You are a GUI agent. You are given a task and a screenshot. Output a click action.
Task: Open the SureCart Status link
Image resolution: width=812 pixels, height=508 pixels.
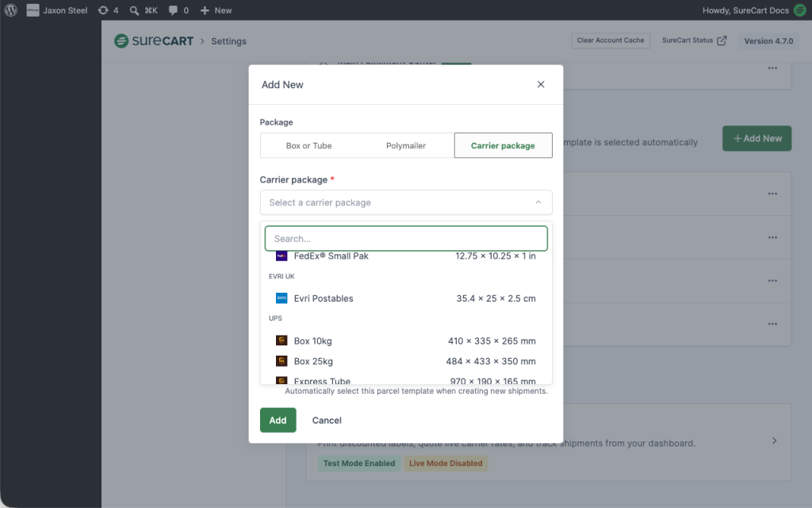695,40
